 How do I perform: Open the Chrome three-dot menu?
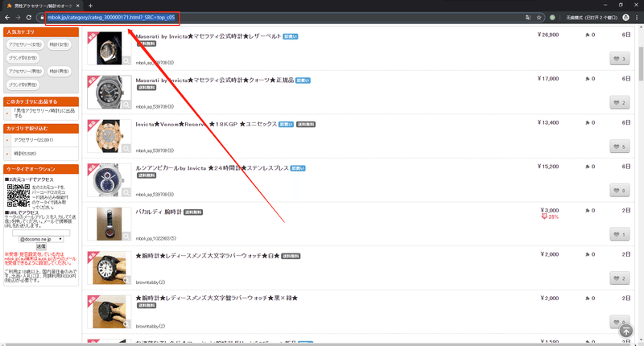coord(637,17)
